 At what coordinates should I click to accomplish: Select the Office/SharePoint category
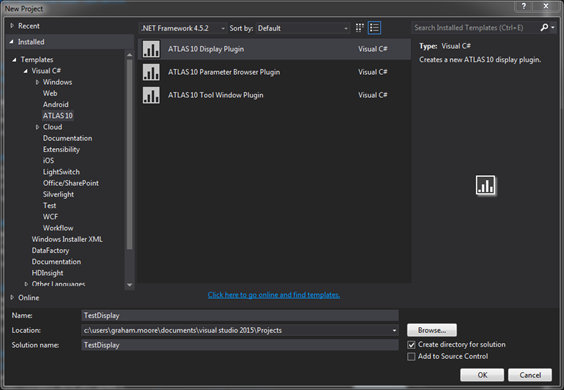[70, 183]
